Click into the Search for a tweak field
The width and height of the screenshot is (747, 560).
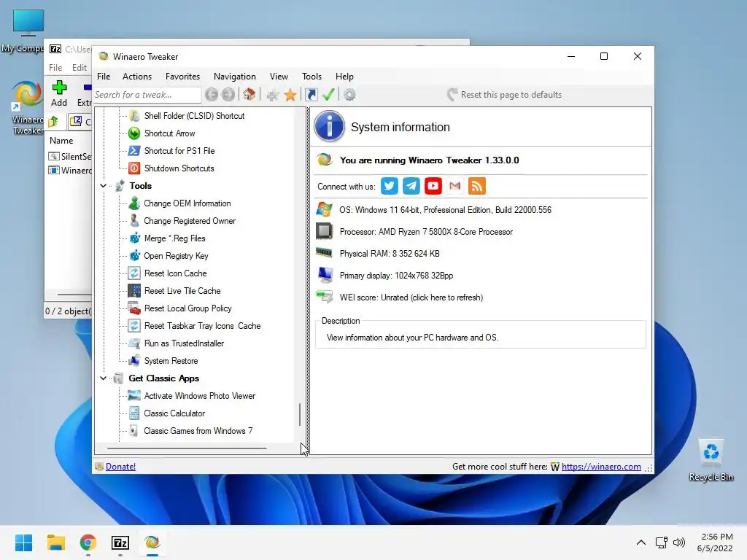point(147,95)
